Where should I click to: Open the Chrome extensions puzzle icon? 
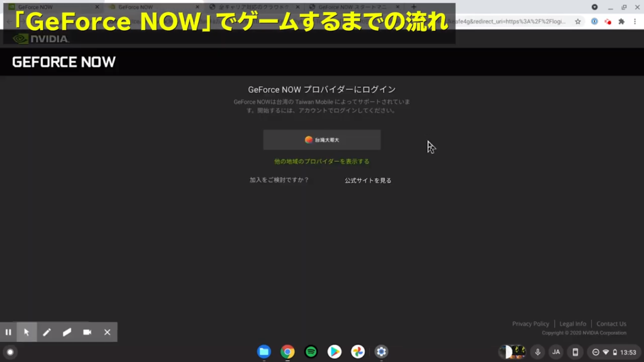pos(621,21)
